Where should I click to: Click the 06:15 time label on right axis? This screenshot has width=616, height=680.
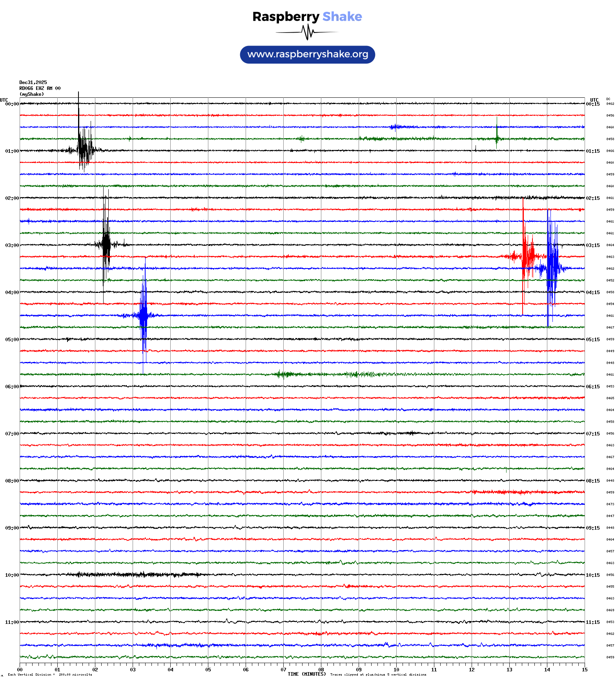click(592, 387)
